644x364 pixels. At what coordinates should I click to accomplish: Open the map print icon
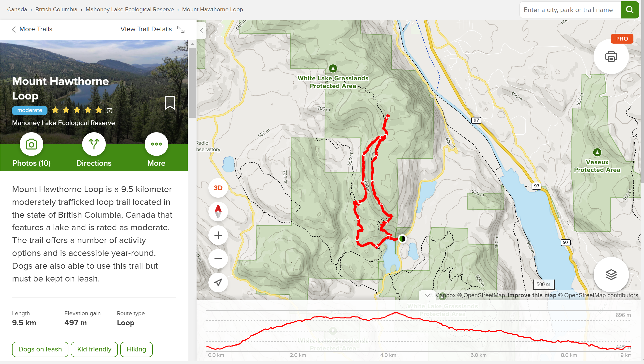click(x=611, y=57)
